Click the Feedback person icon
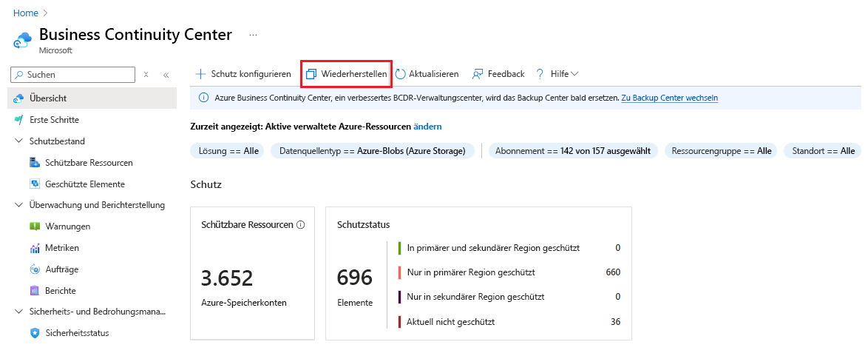The width and height of the screenshot is (868, 356). point(478,74)
